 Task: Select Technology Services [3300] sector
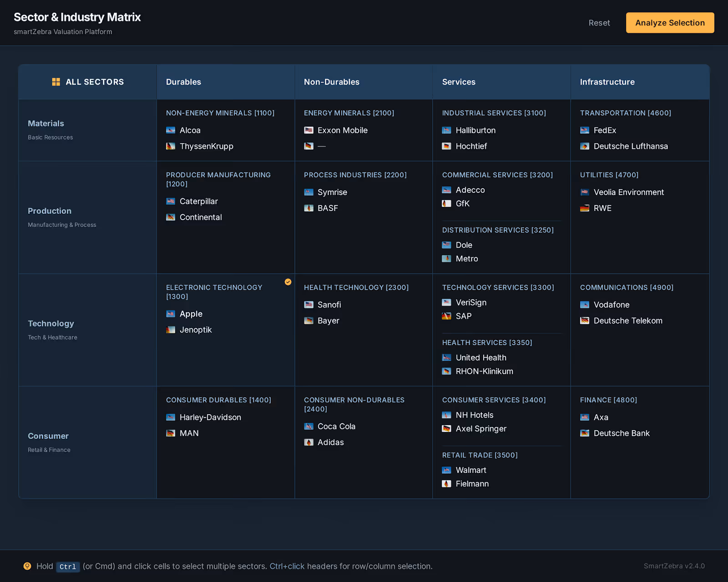[x=501, y=302]
